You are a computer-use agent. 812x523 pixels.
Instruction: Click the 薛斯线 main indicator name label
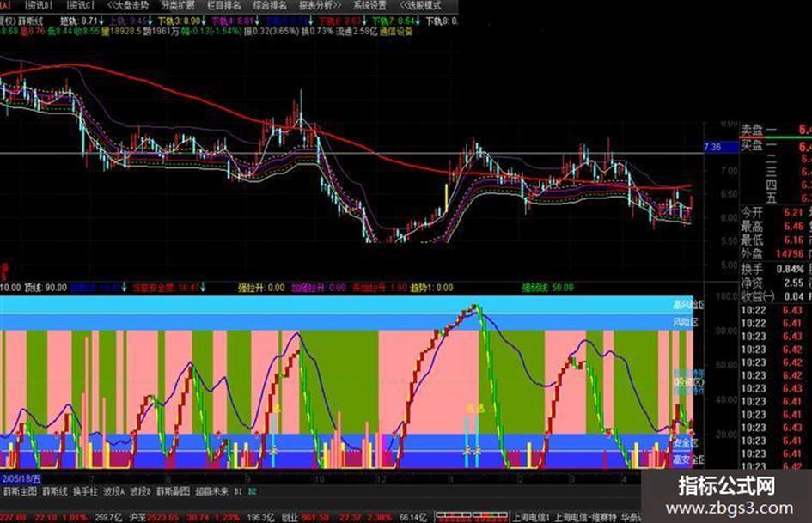[x=31, y=21]
